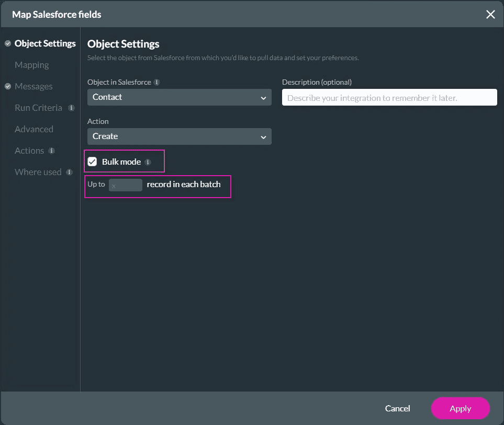Close the Map Salesforce fields dialog

tap(490, 15)
